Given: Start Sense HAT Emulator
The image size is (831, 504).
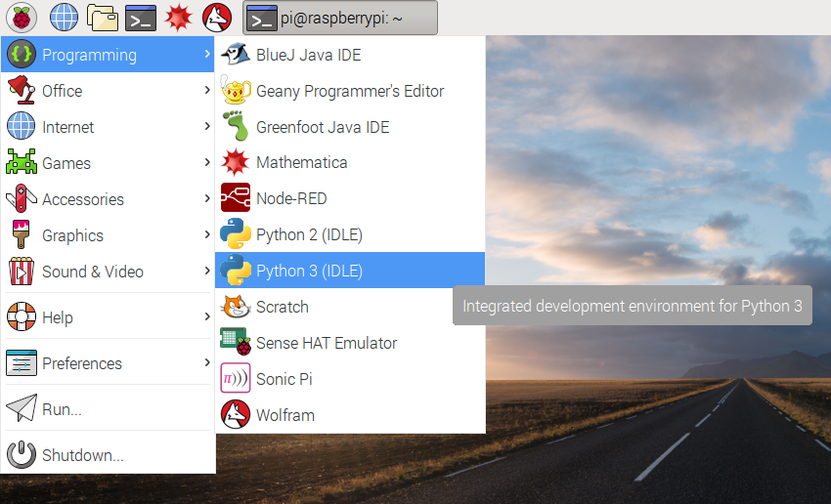Looking at the screenshot, I should (x=350, y=343).
